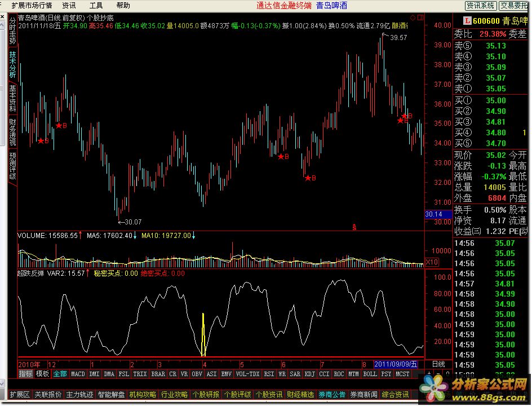The image size is (532, 406).
Task: Click the 日线 period label
Action: (x=438, y=364)
